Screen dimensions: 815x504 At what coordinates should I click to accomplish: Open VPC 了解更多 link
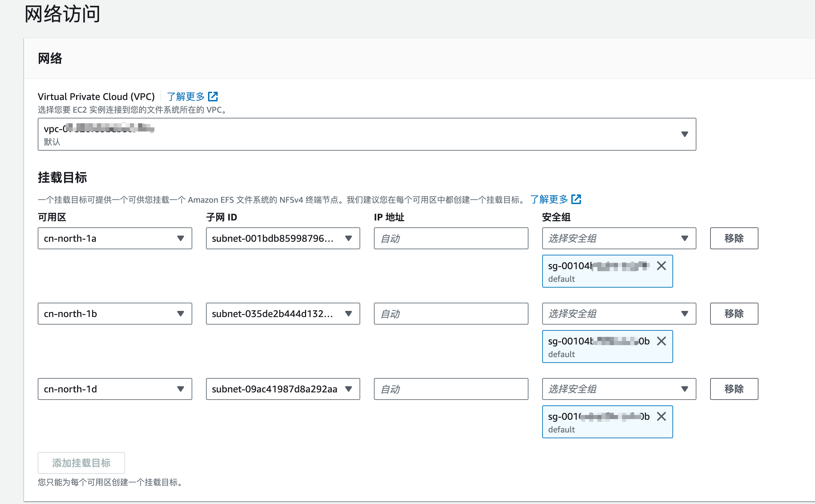point(185,97)
